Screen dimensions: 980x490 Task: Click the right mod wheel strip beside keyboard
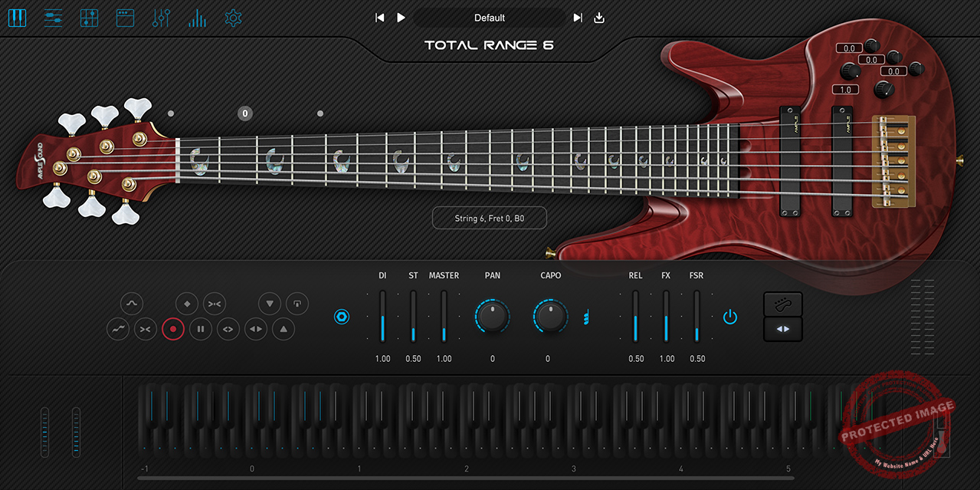coord(76,432)
